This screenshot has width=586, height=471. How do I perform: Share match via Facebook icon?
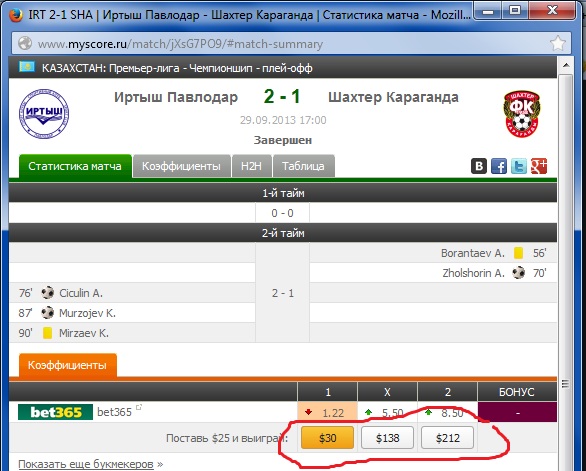[499, 166]
